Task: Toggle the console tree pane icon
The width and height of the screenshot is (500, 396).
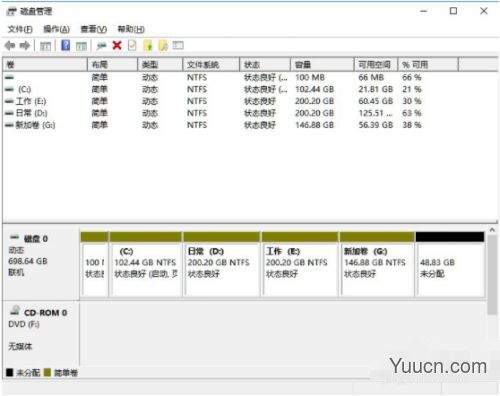Action: 45,46
